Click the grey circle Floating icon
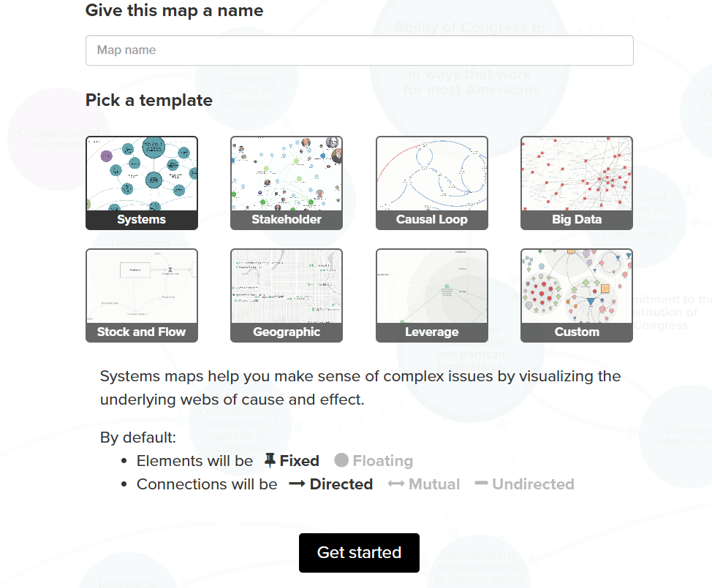This screenshot has height=588, width=712. 341,461
